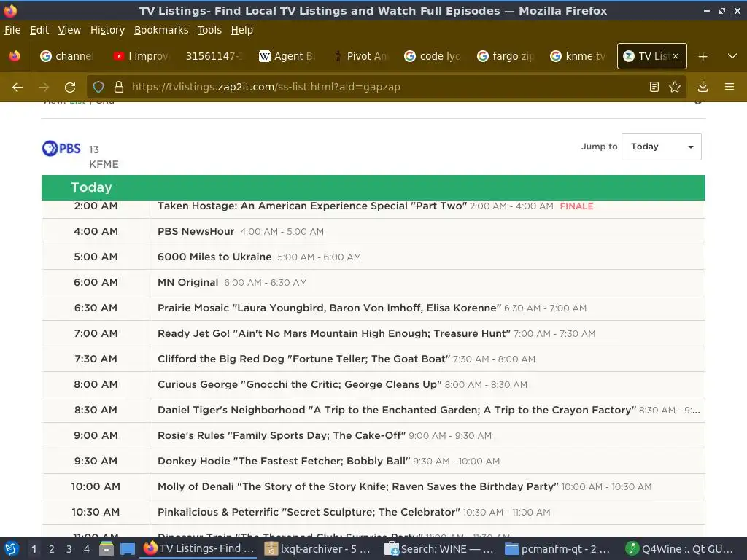This screenshot has width=747, height=560.
Task: Open the 'Donkey Hodie' listing
Action: tap(284, 461)
